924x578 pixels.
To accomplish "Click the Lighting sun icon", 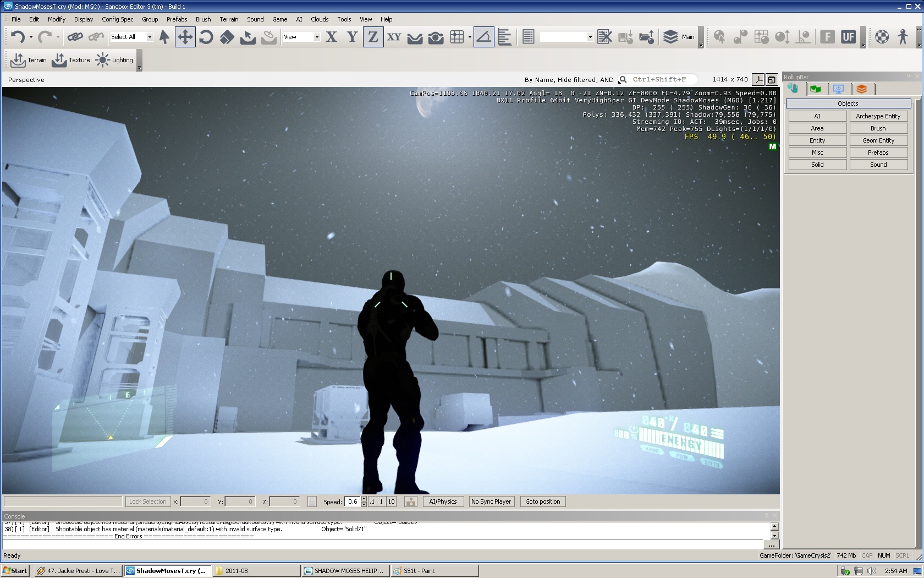I will click(x=102, y=60).
